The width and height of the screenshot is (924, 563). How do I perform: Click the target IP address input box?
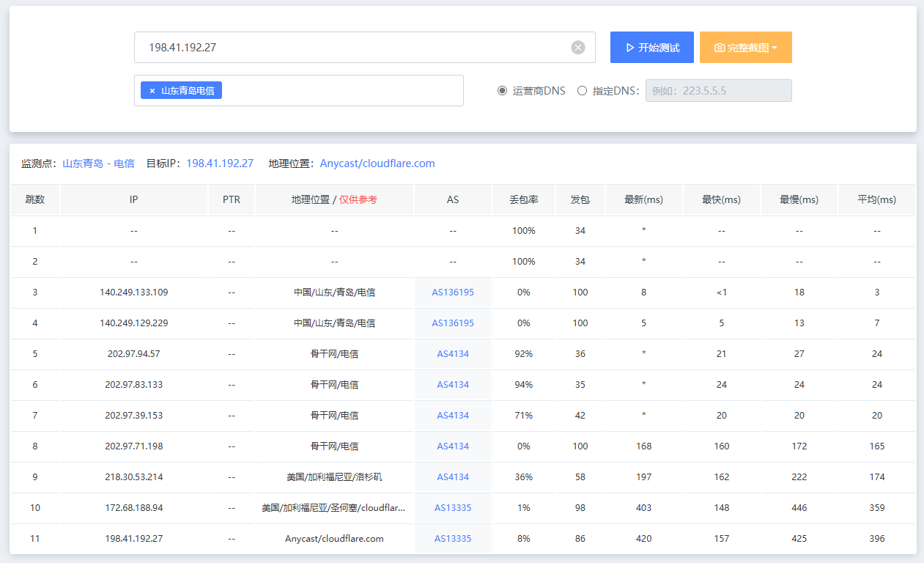pos(352,48)
